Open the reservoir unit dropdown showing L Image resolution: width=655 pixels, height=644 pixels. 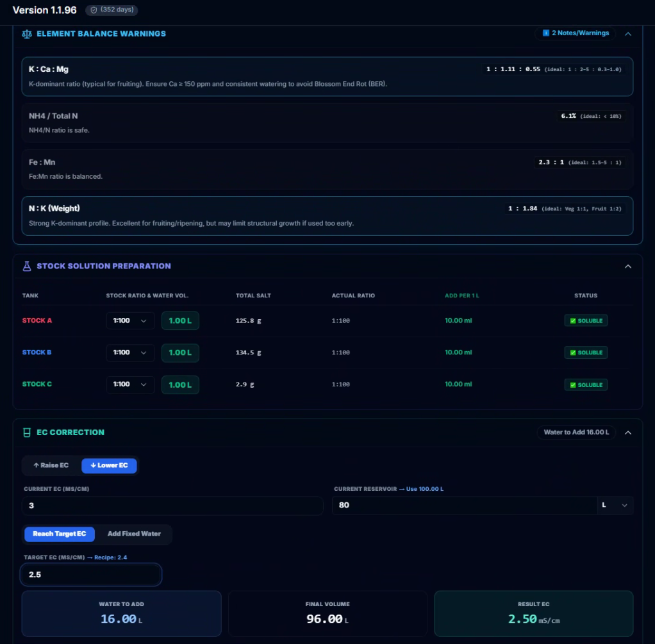click(615, 506)
